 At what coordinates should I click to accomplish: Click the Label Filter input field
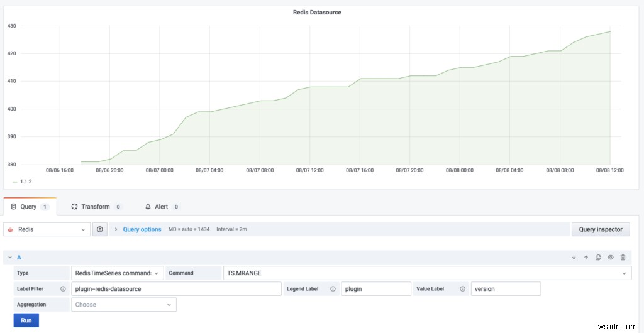177,289
